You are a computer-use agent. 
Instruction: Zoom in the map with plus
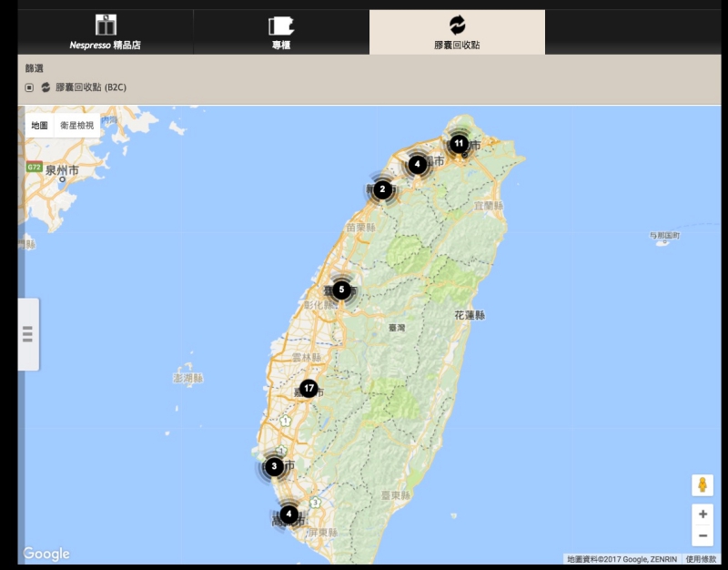(x=703, y=514)
